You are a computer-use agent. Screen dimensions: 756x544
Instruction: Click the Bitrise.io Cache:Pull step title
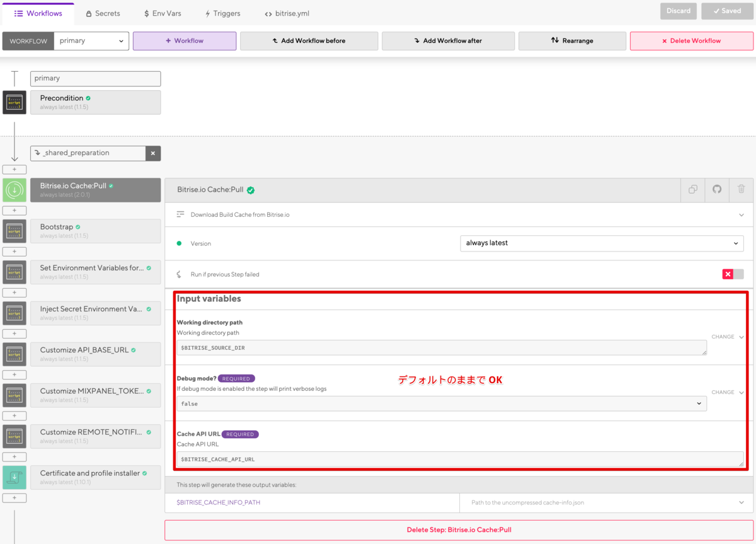[210, 190]
